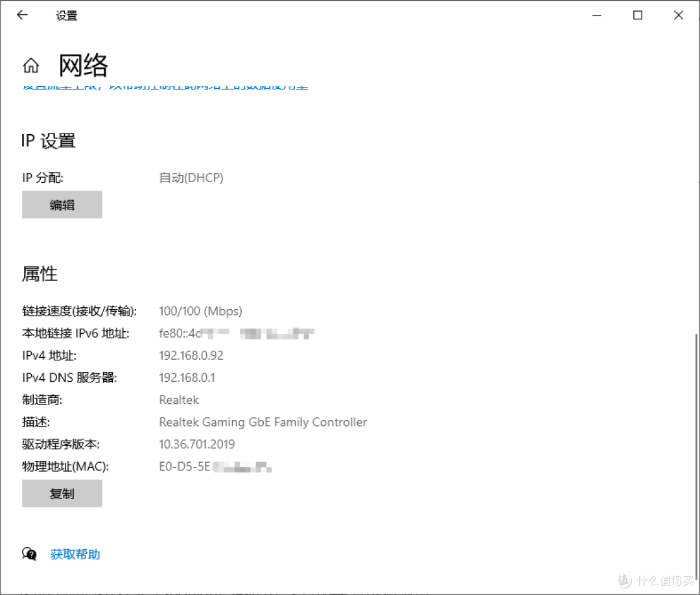The image size is (700, 595).
Task: Click the IP 分配 label
Action: pos(43,178)
